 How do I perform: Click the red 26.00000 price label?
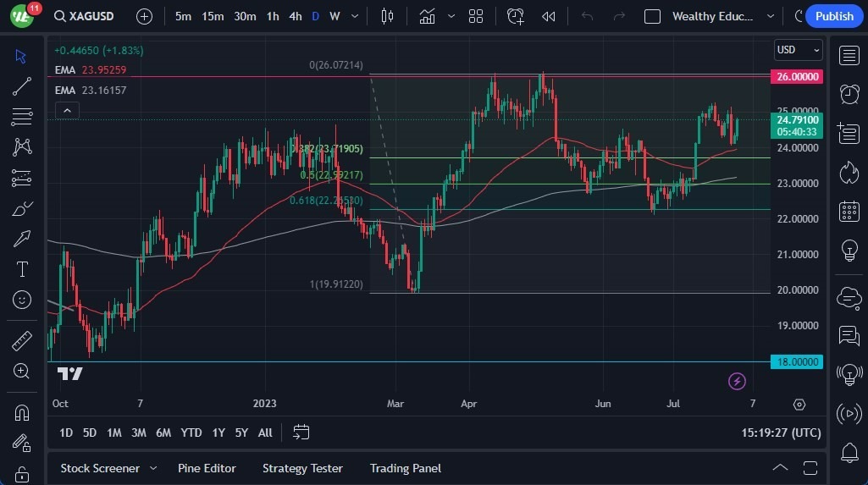point(798,76)
